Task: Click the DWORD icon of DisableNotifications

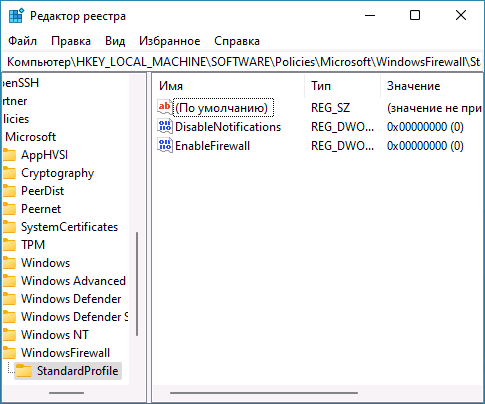Action: (x=165, y=127)
